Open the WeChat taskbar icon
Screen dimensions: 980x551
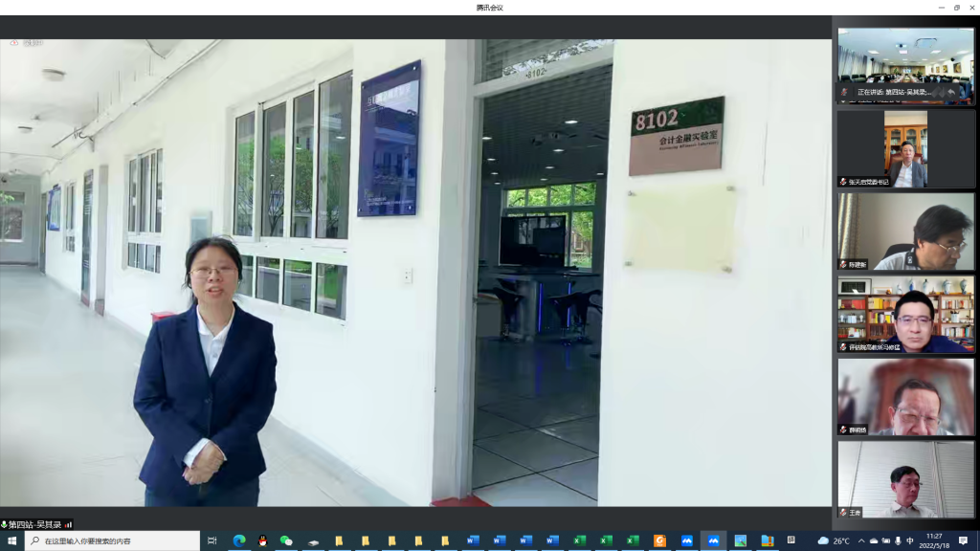285,541
